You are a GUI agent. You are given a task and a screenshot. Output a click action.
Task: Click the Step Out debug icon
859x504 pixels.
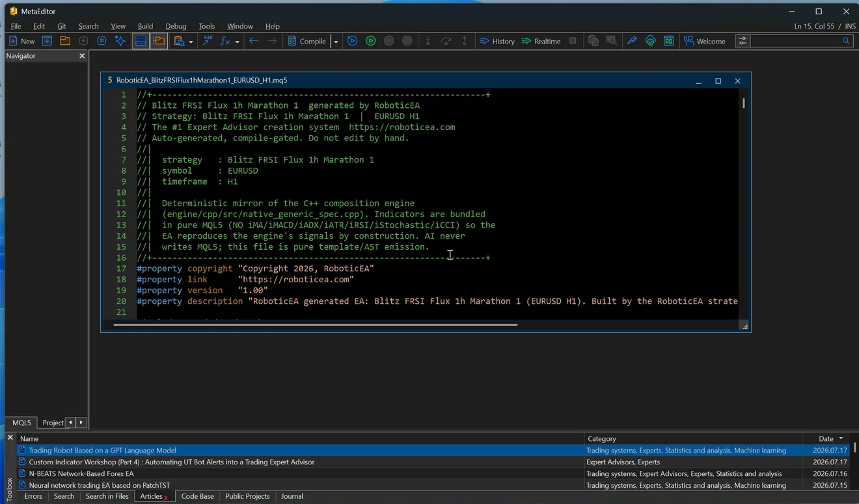464,41
